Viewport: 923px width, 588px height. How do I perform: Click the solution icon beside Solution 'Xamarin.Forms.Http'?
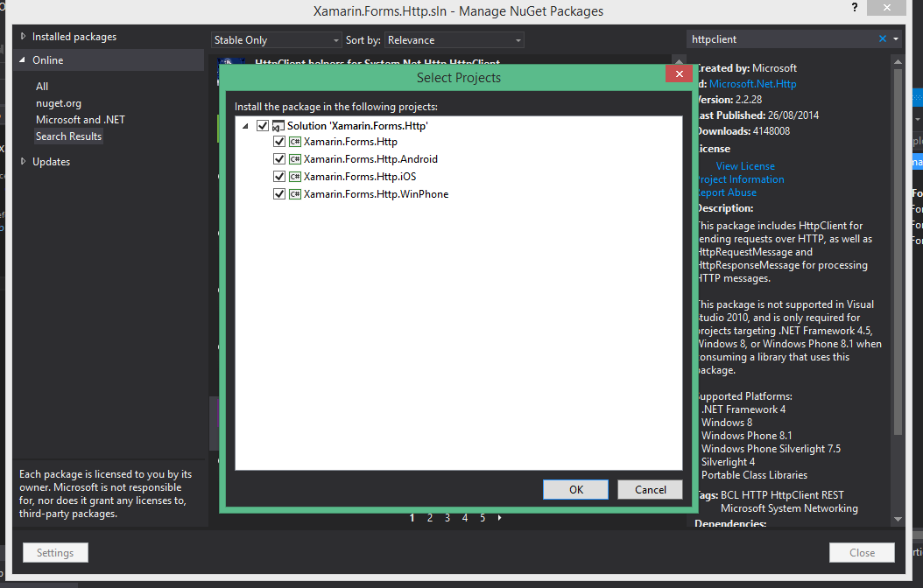pyautogui.click(x=278, y=126)
